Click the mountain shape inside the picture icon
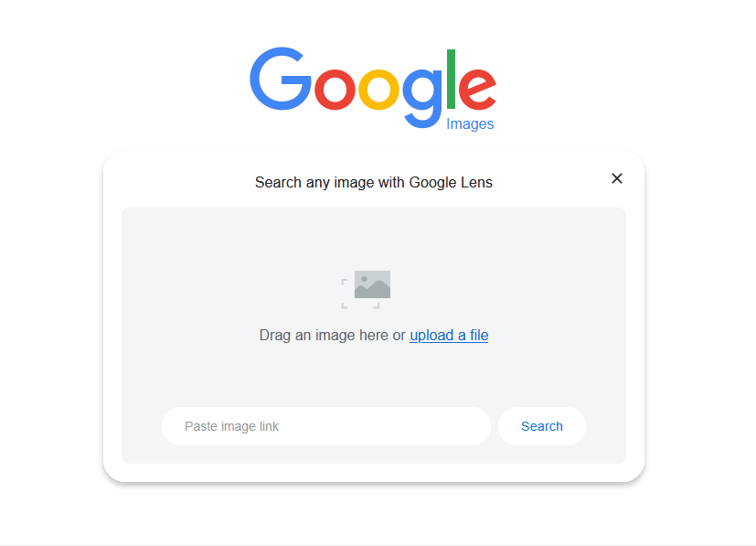The width and height of the screenshot is (756, 546). pyautogui.click(x=372, y=290)
